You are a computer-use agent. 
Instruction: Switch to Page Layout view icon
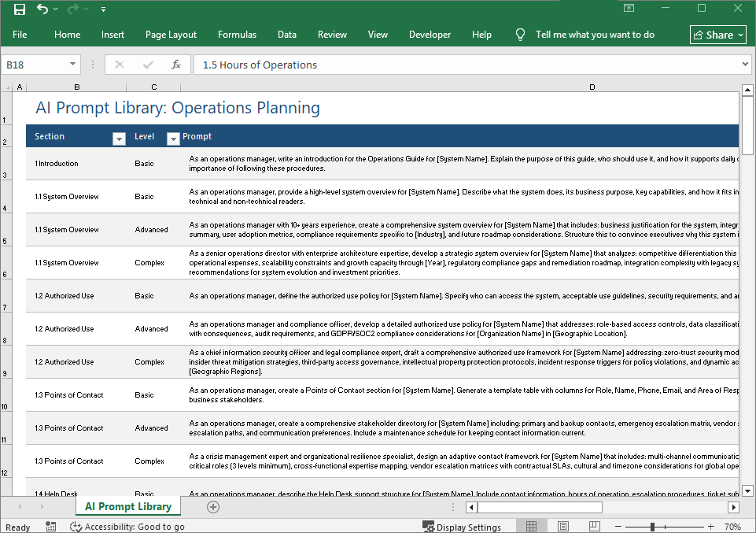(x=563, y=526)
